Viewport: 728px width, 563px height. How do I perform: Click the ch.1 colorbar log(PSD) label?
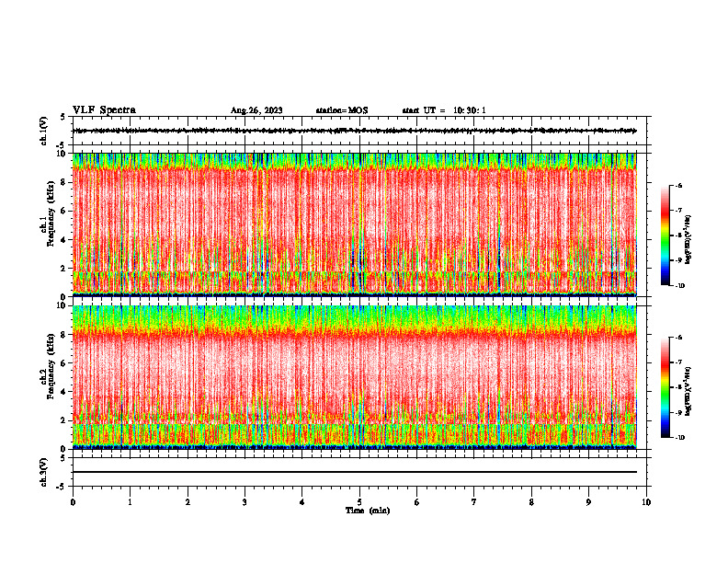click(x=688, y=239)
